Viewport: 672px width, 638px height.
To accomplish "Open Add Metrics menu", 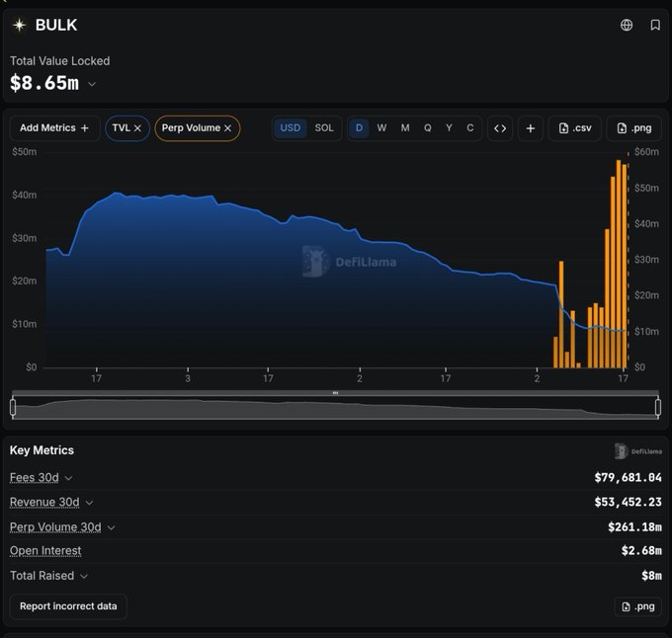I will point(54,128).
